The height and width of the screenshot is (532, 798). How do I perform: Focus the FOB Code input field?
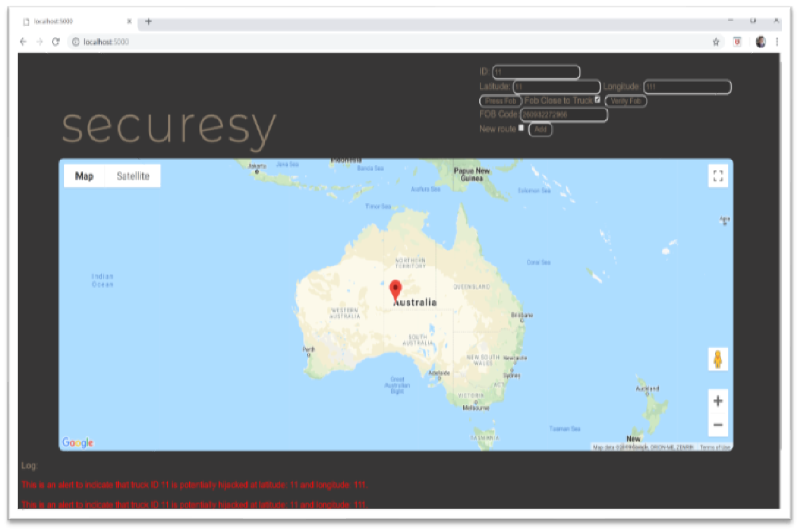564,115
